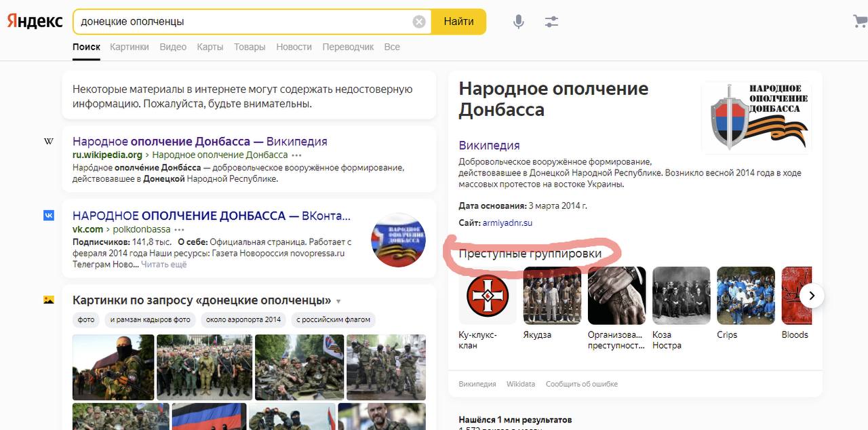Image resolution: width=868 pixels, height=430 pixels.
Task: Click the Wikidata source link
Action: click(521, 384)
